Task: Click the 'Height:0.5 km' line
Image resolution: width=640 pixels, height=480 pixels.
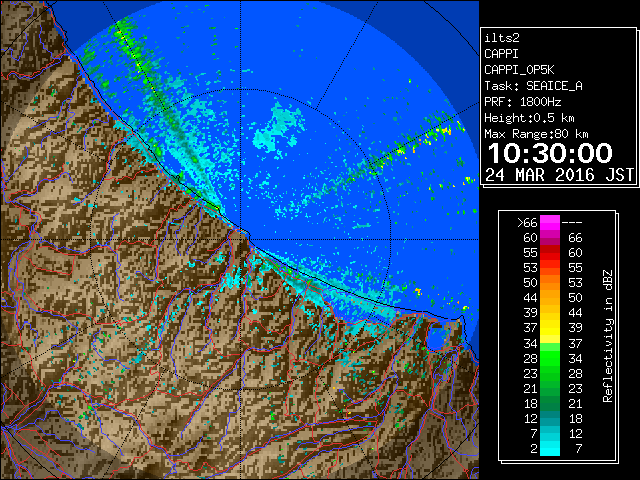Action: pyautogui.click(x=529, y=118)
